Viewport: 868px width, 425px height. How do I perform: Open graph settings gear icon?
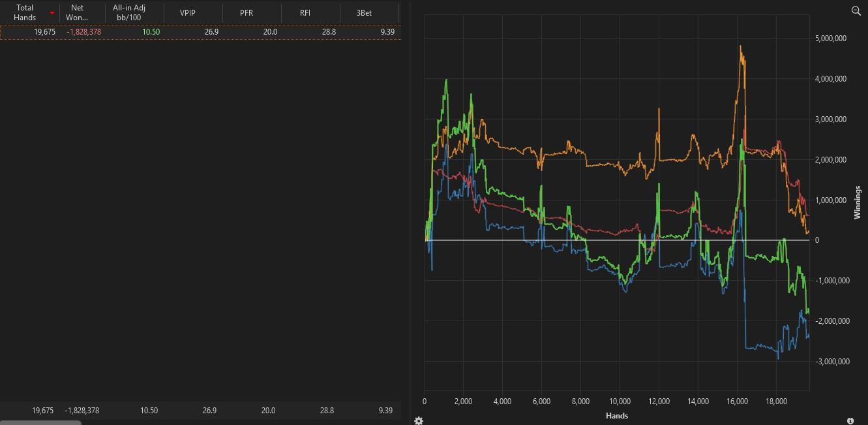coord(419,420)
